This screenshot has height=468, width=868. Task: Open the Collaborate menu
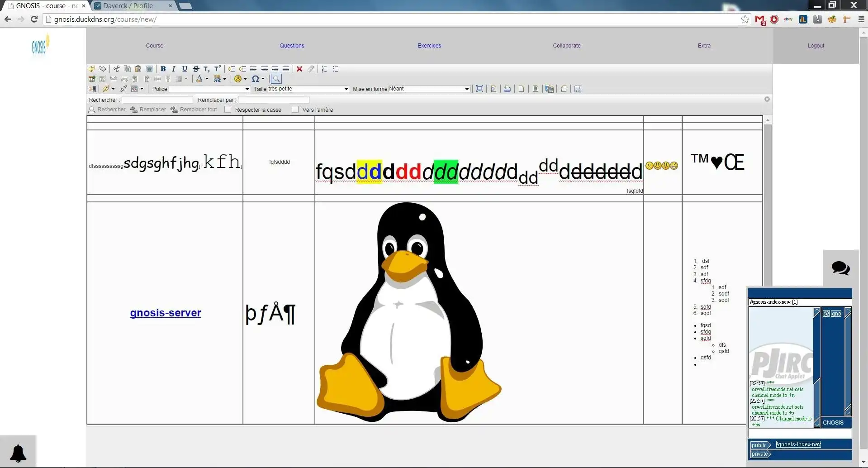click(x=567, y=46)
